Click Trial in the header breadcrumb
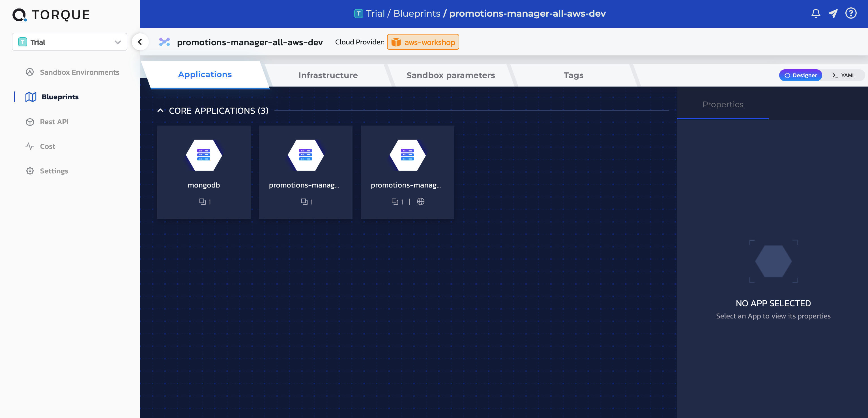The width and height of the screenshot is (868, 418). (375, 14)
